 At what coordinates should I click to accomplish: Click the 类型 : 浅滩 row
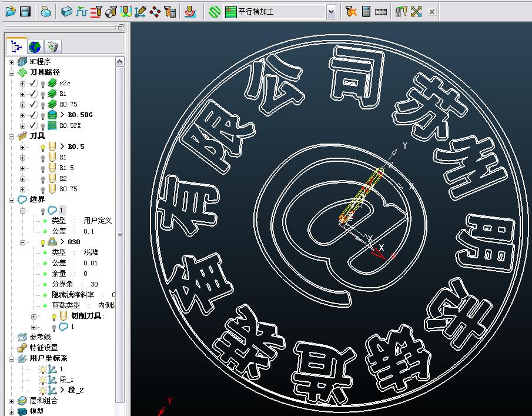75,252
